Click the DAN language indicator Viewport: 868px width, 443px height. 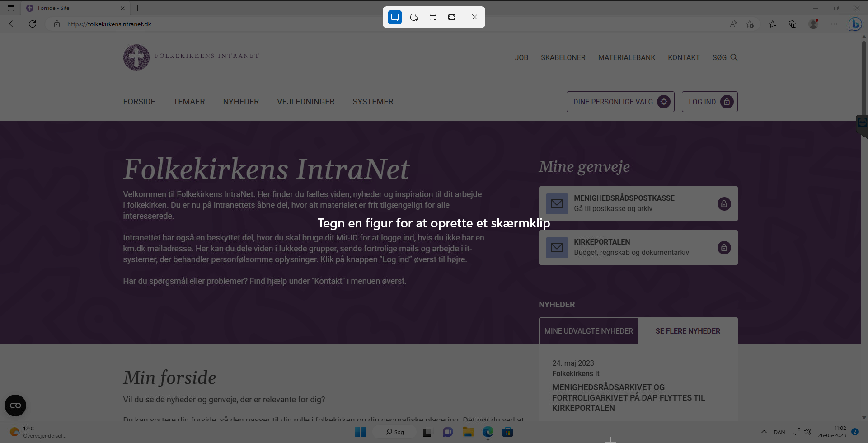click(779, 432)
